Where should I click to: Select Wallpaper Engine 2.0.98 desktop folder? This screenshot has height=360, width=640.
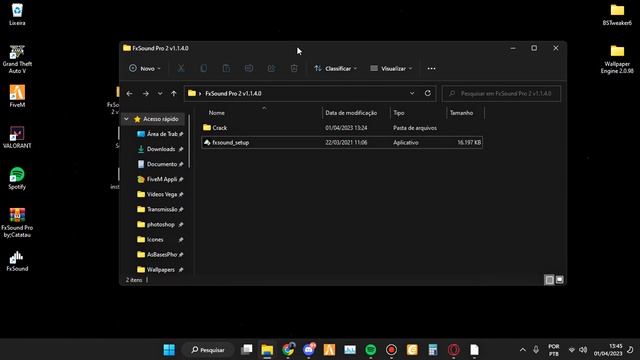(617, 59)
